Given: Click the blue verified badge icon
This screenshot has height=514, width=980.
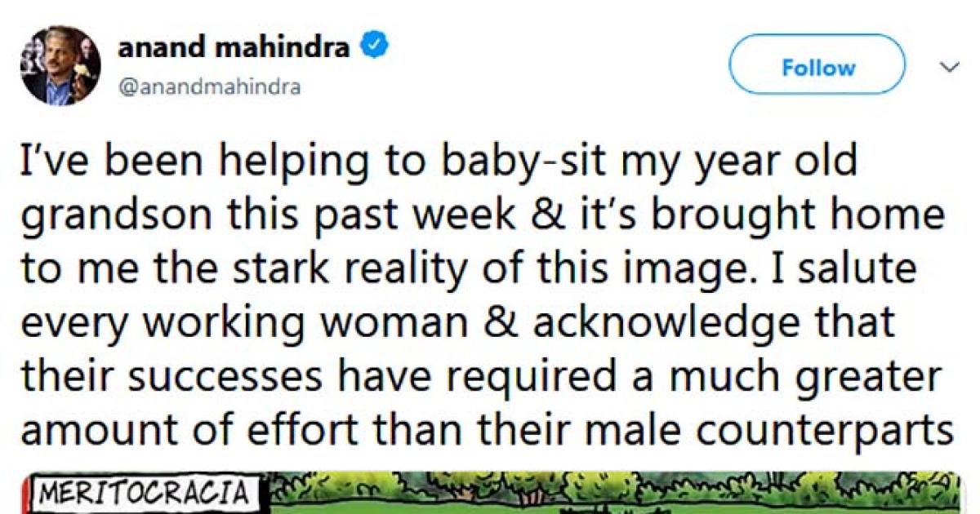Looking at the screenshot, I should pos(374,48).
